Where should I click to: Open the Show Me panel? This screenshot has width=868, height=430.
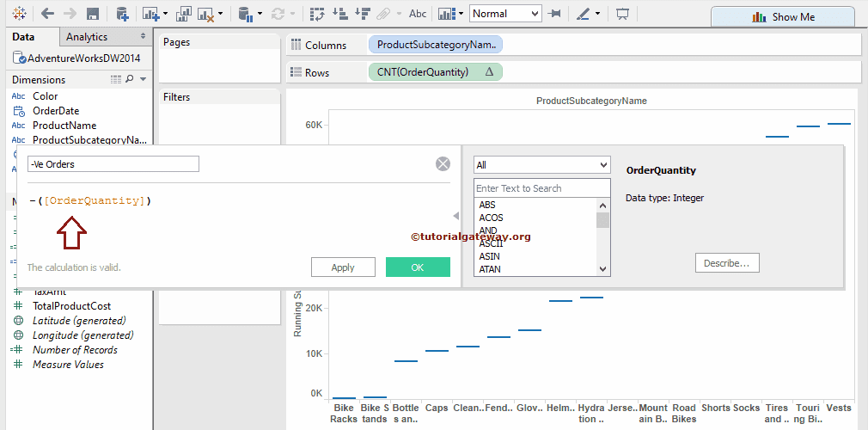[782, 16]
